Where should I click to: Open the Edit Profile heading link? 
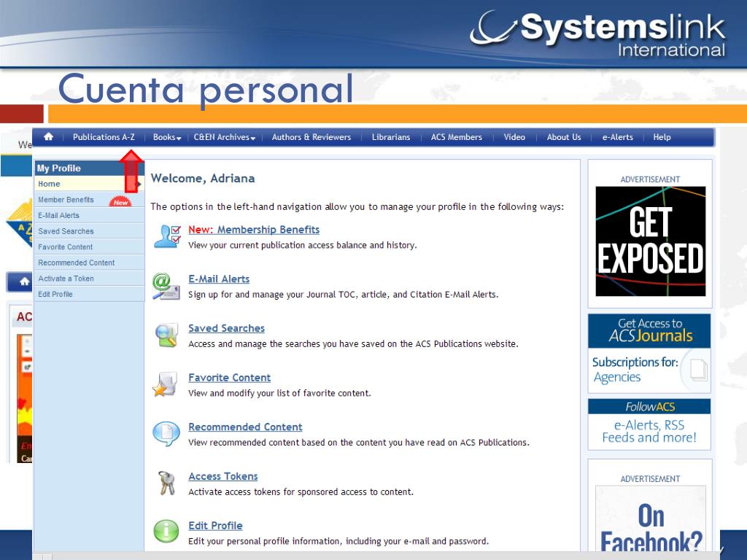coord(215,526)
